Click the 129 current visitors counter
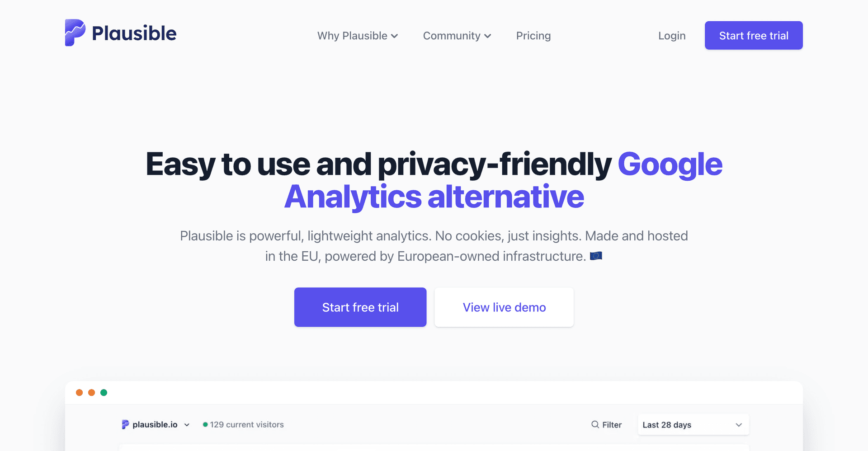Screen dimensions: 868x451 tap(247, 424)
